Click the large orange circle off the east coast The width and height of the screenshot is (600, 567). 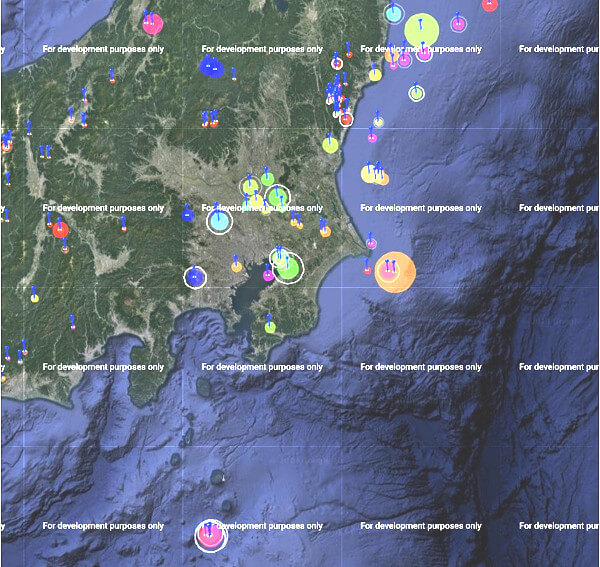394,272
